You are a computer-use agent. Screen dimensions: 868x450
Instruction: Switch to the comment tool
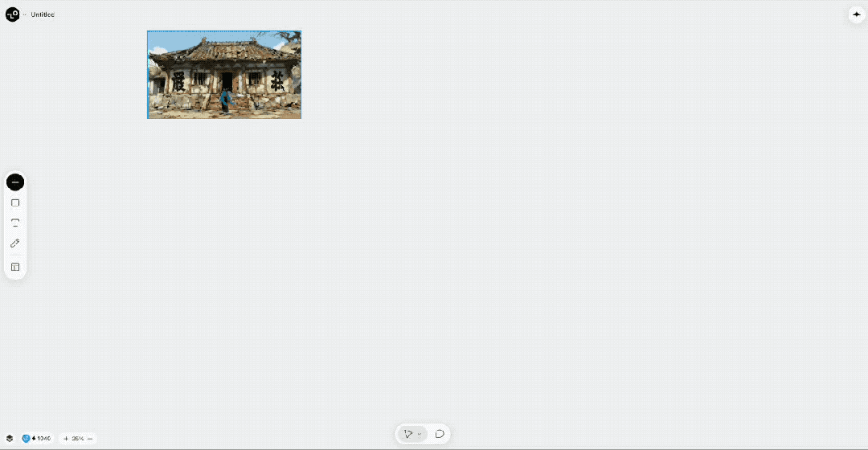pyautogui.click(x=440, y=434)
